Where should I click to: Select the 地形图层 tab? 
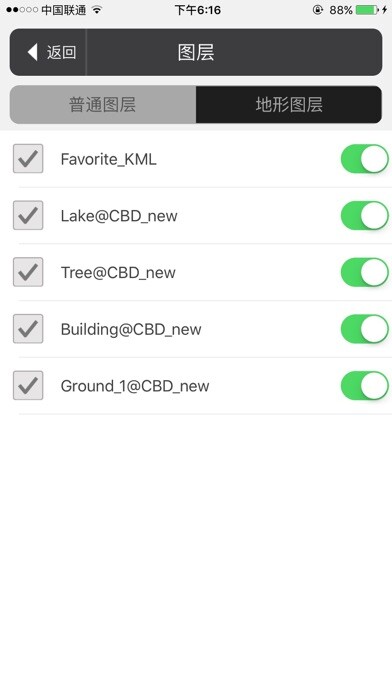pos(289,104)
